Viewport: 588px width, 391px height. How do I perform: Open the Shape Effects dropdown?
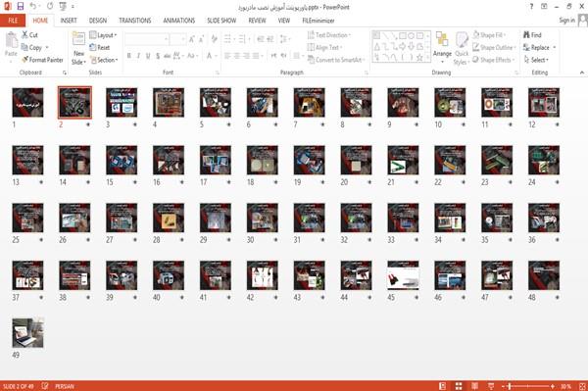493,60
